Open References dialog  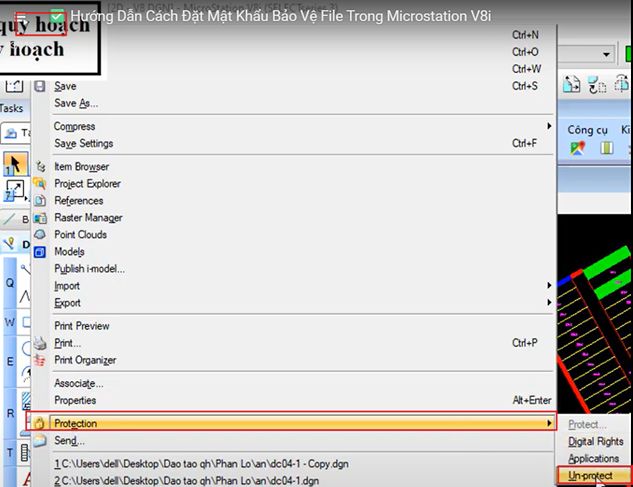(x=79, y=200)
